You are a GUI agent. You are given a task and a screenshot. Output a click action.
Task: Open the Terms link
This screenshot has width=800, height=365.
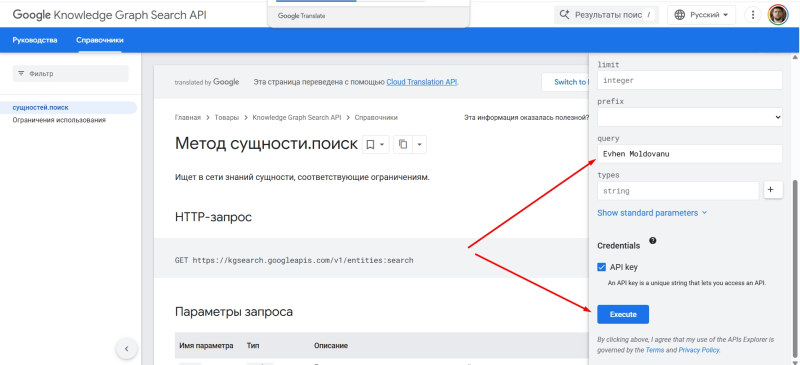click(x=655, y=350)
